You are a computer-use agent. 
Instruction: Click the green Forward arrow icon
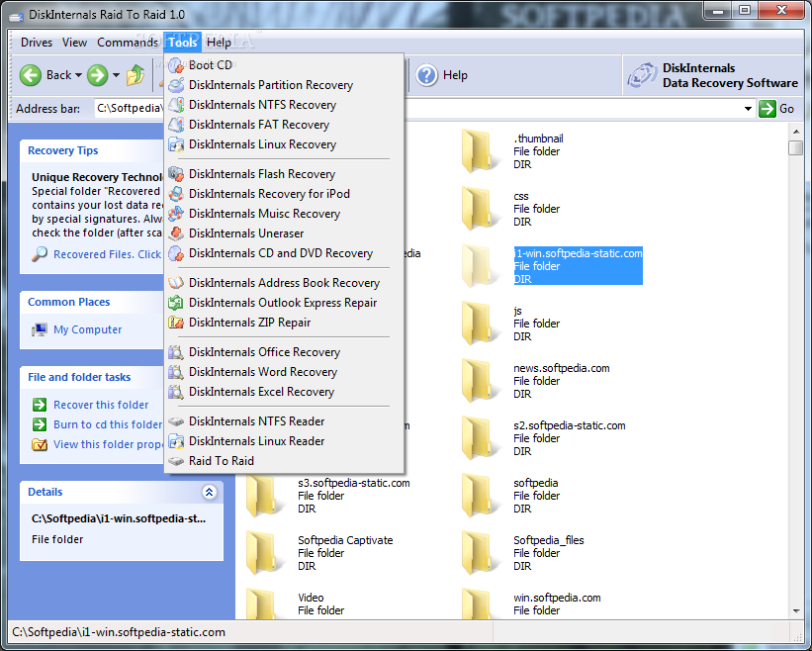(x=97, y=75)
